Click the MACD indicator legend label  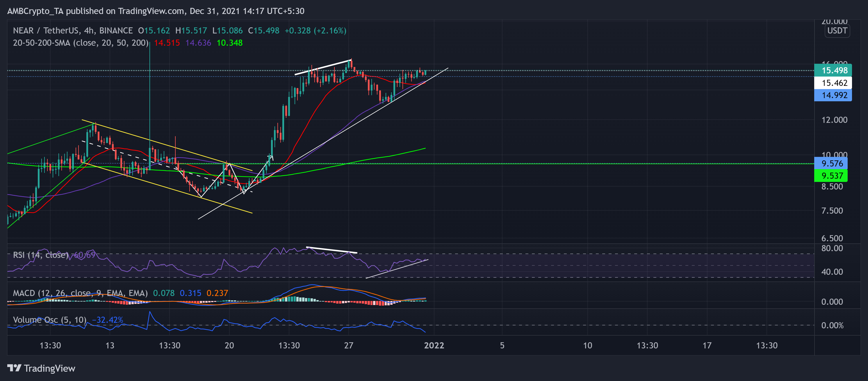pyautogui.click(x=80, y=293)
